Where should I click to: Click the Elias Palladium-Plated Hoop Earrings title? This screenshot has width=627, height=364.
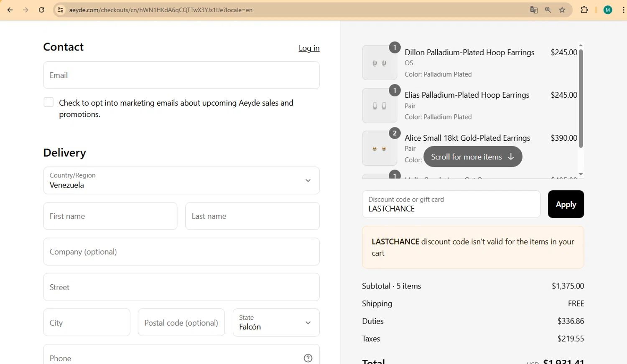(x=467, y=95)
